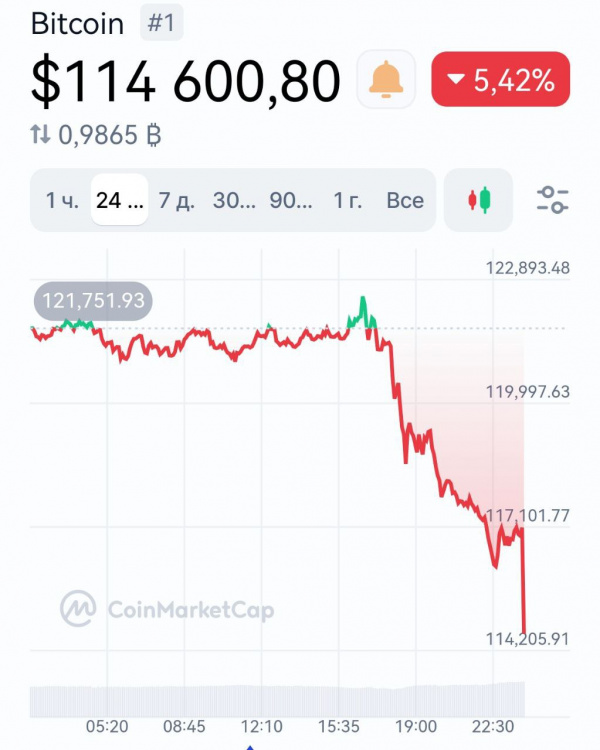Tap the 19:00 time axis marker
The image size is (600, 750).
pos(415,726)
